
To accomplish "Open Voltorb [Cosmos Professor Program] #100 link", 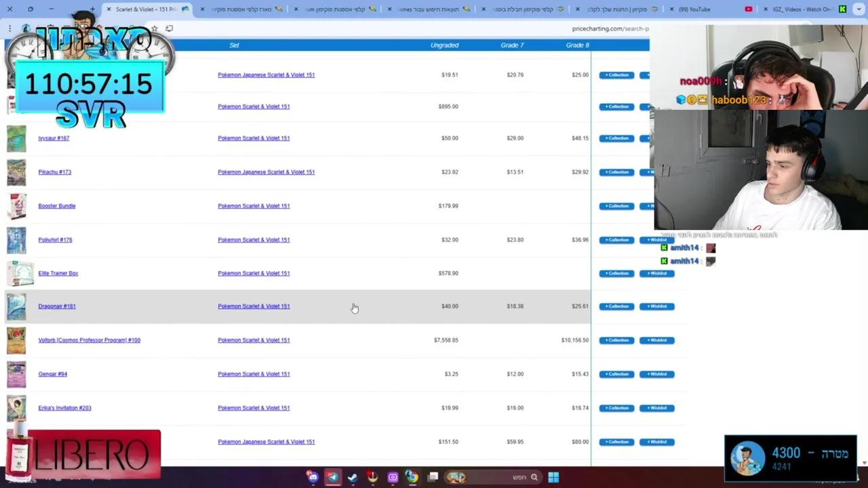I will pos(89,340).
